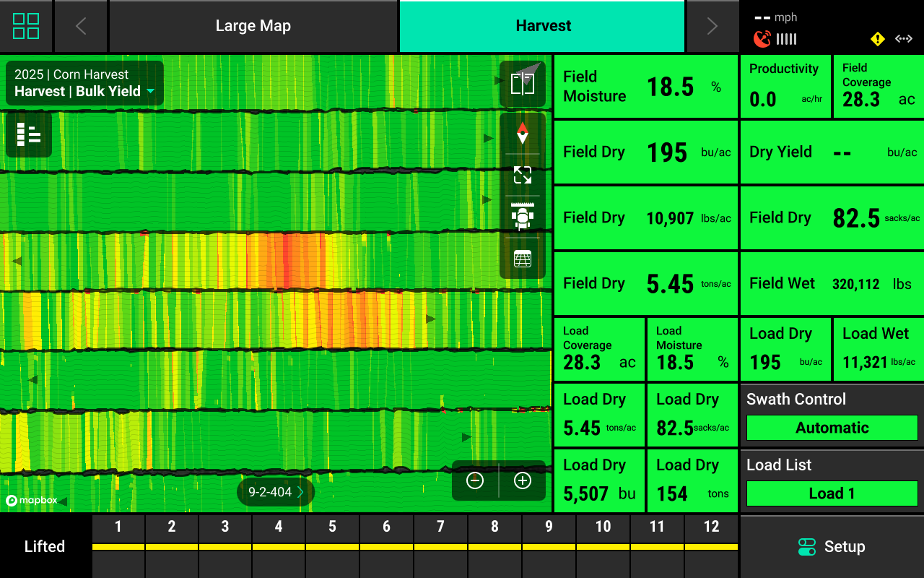
Task: Zoom in the map with plus
Action: pos(522,480)
